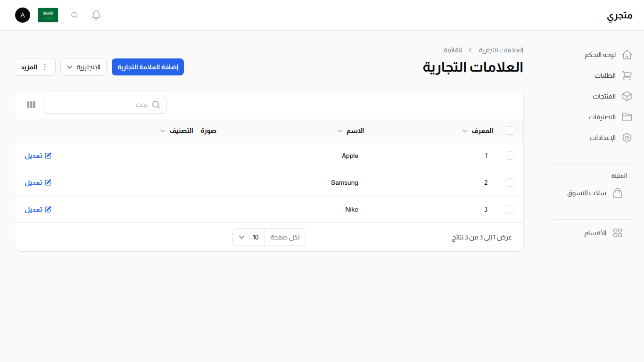Open the language (الإنجليزية) dropdown
This screenshot has width=644, height=362.
[83, 67]
